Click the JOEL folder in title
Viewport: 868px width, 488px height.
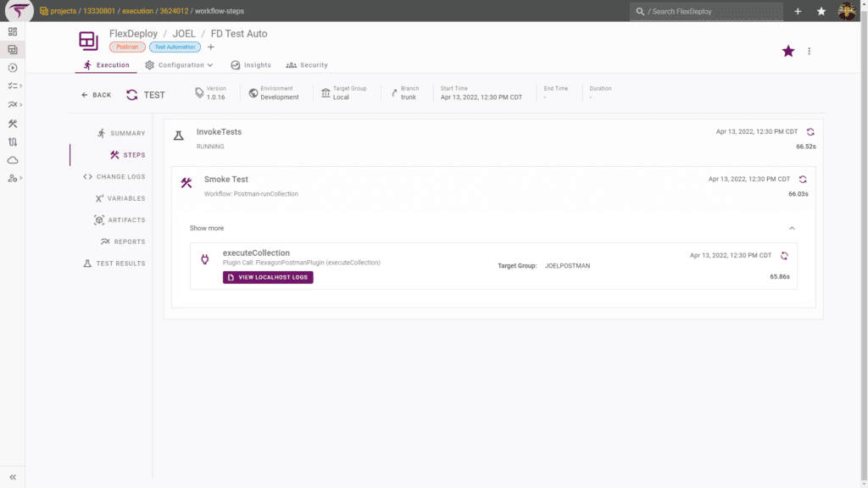tap(184, 34)
